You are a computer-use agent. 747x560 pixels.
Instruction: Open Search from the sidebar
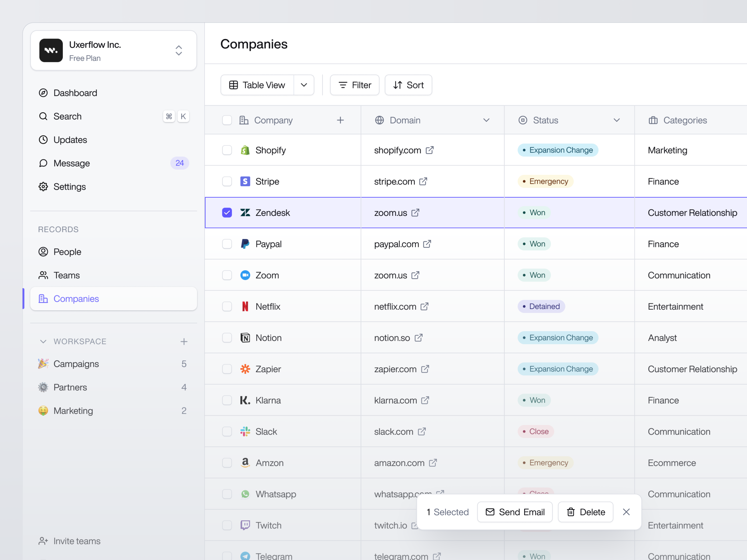click(67, 116)
